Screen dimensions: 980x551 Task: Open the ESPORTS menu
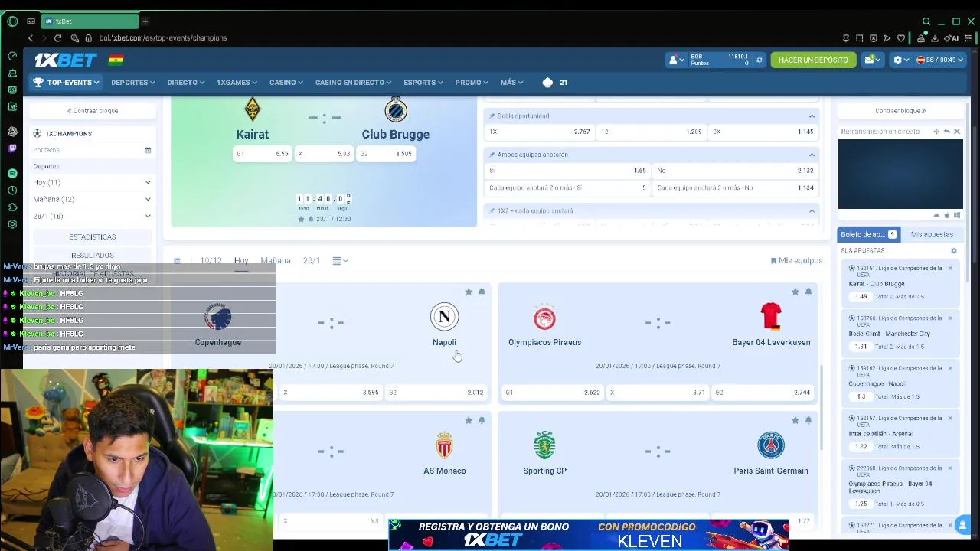pos(423,82)
